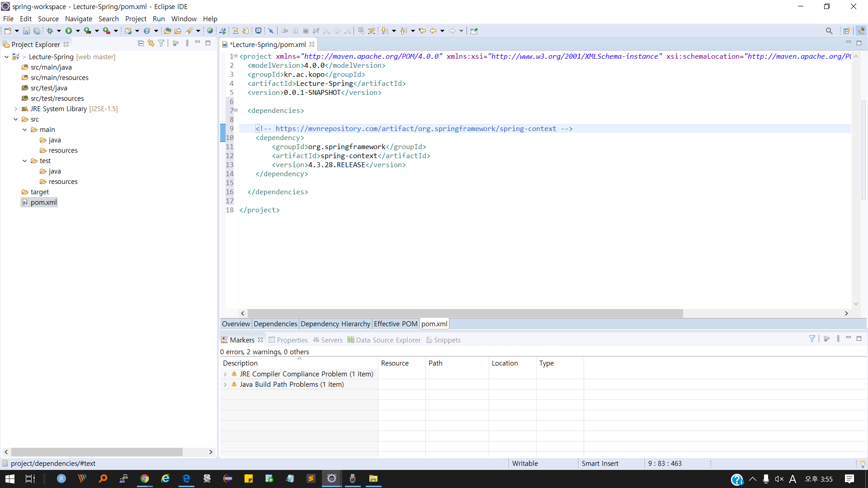Click the Project Explorer filter funnel icon

[161, 43]
